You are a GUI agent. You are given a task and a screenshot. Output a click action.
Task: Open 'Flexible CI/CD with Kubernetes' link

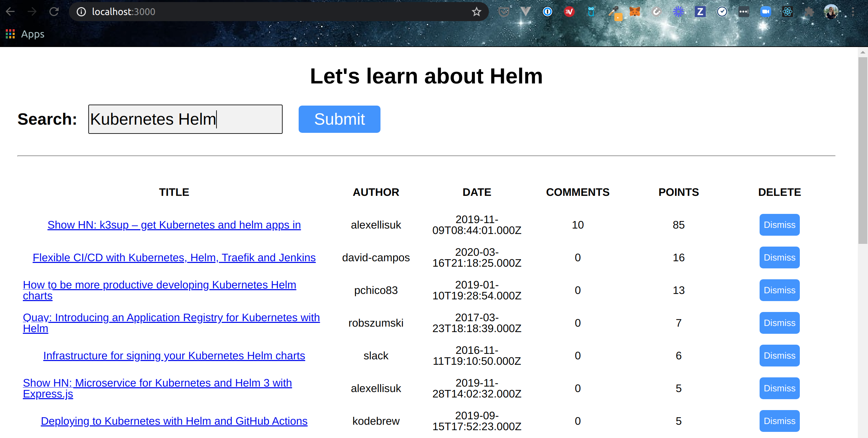pos(174,257)
